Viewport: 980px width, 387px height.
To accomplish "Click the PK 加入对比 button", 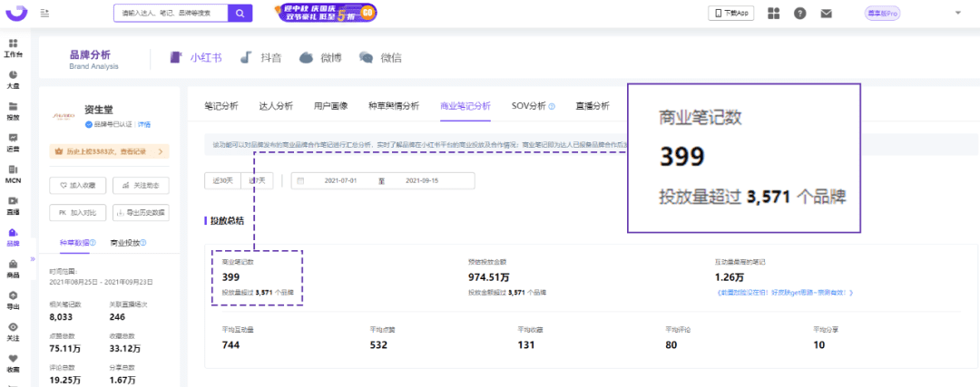I will point(77,212).
